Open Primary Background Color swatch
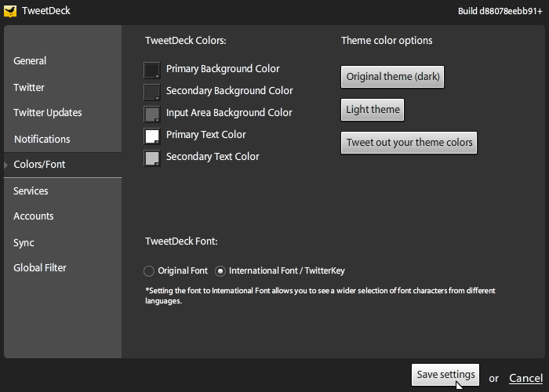The width and height of the screenshot is (549, 392). pos(152,70)
